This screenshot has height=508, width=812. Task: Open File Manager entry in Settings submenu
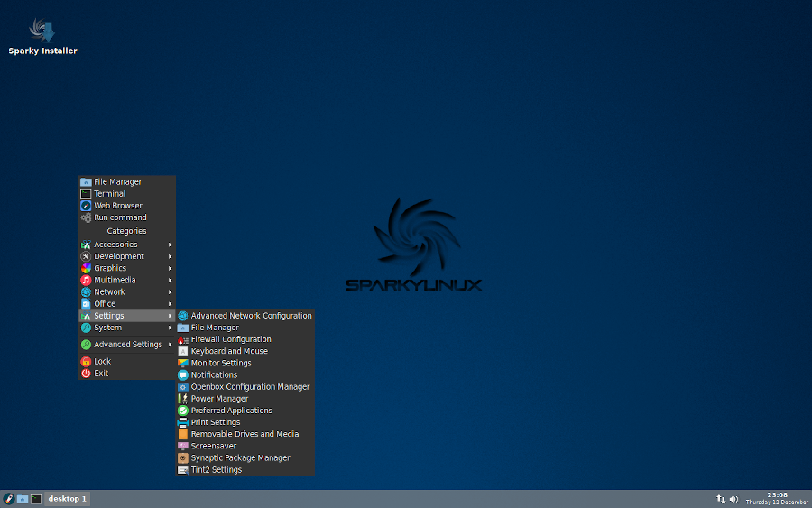pyautogui.click(x=245, y=328)
